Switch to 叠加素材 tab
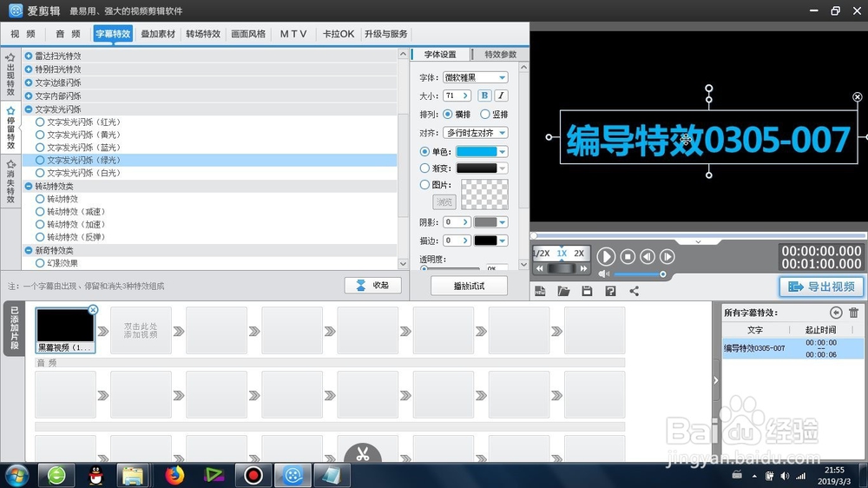The height and width of the screenshot is (488, 868). click(158, 34)
